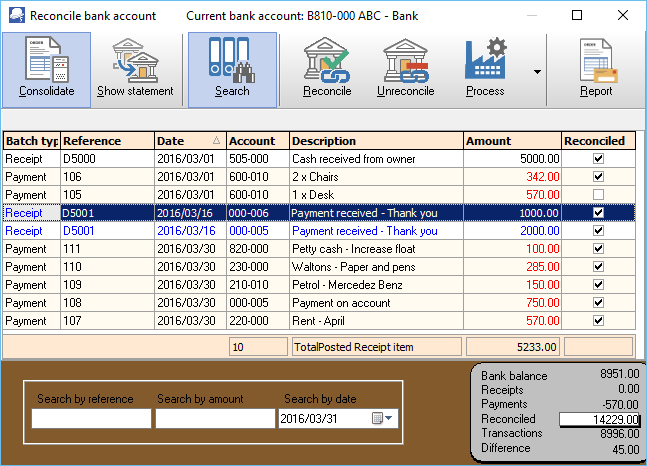This screenshot has height=466, width=647.
Task: Click the Search by reference field
Action: pyautogui.click(x=91, y=419)
